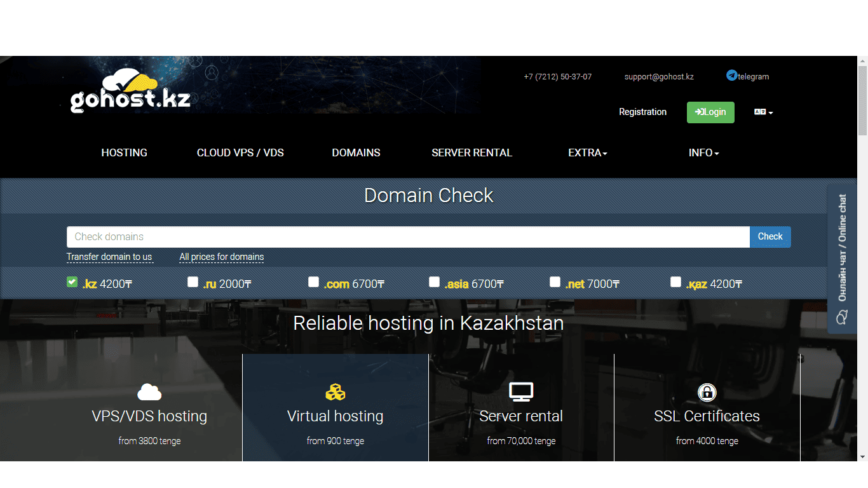
Task: Click the blue Check button
Action: click(x=770, y=236)
